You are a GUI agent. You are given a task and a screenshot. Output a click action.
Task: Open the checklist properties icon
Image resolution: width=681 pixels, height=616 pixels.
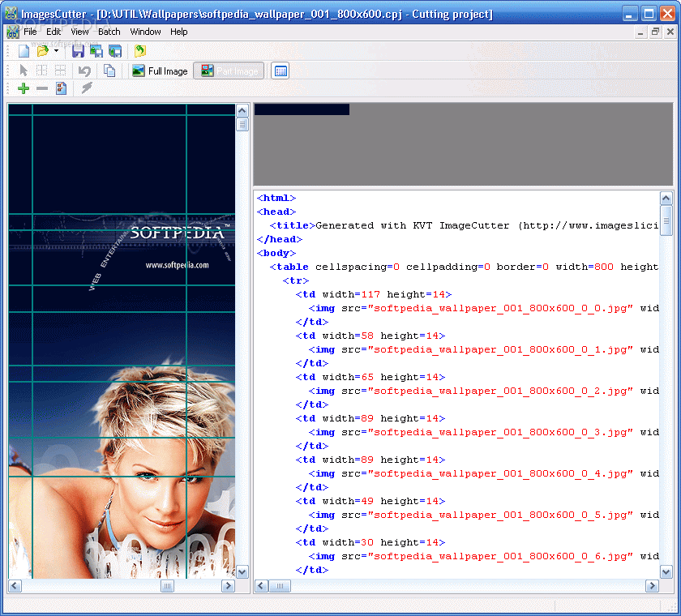[61, 88]
